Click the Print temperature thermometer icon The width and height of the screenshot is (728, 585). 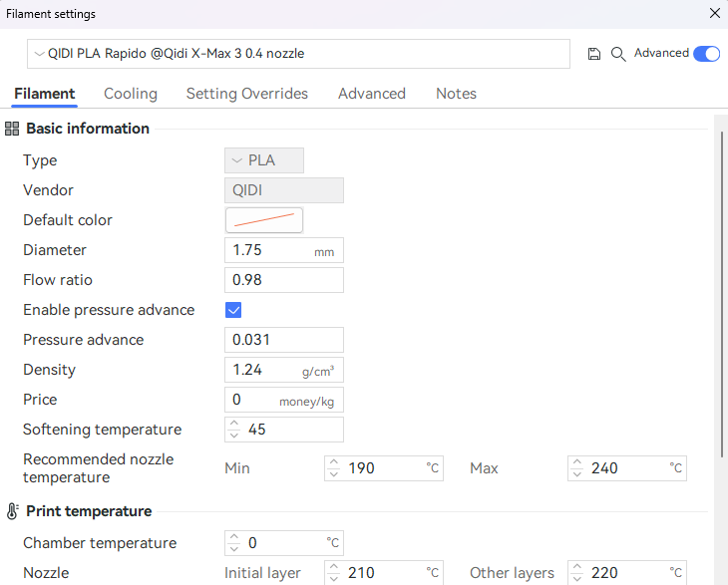pos(12,511)
